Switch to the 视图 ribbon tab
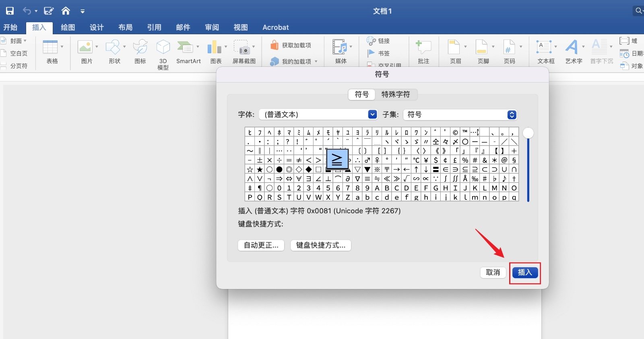The width and height of the screenshot is (644, 339). [x=241, y=27]
